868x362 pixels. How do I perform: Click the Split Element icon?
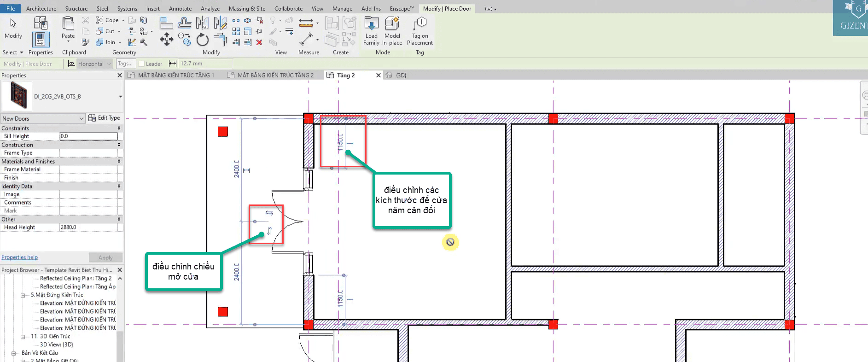[x=236, y=20]
